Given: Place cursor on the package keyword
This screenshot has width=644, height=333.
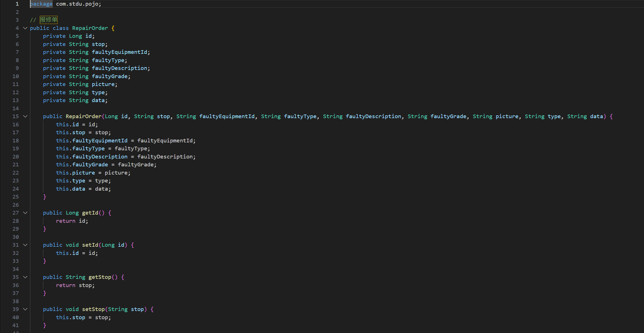Looking at the screenshot, I should click(x=41, y=4).
